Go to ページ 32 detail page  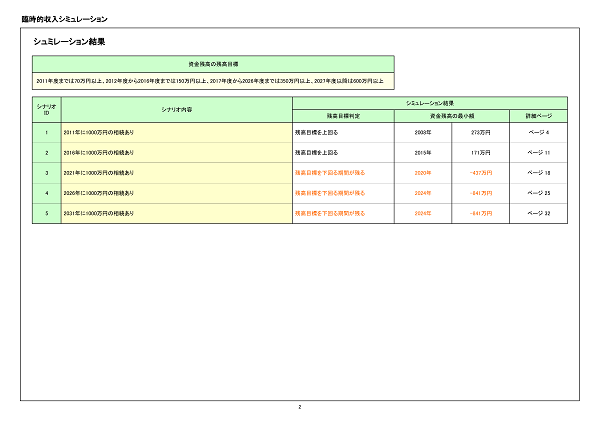click(x=538, y=213)
